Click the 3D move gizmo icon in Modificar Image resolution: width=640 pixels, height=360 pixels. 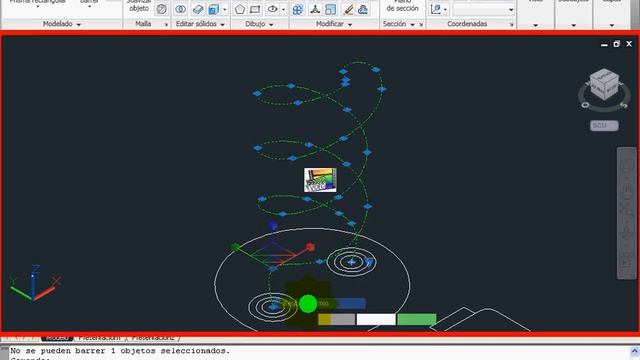click(x=315, y=9)
